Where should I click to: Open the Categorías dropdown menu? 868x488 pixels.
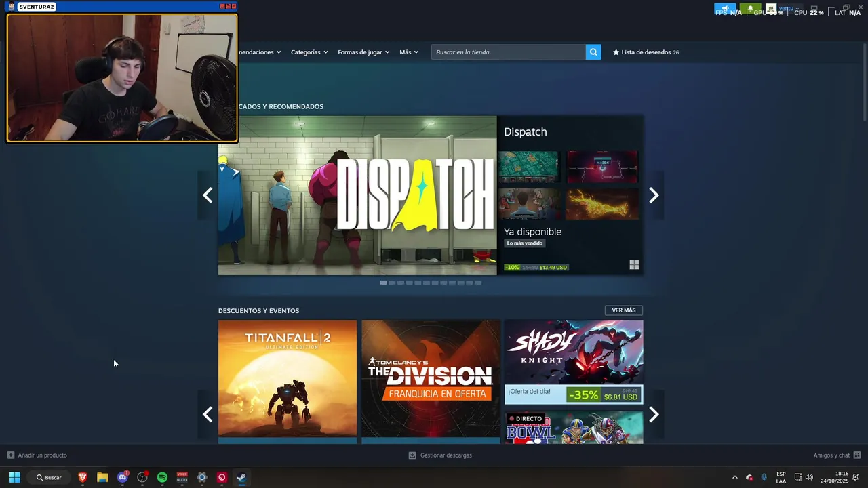309,52
